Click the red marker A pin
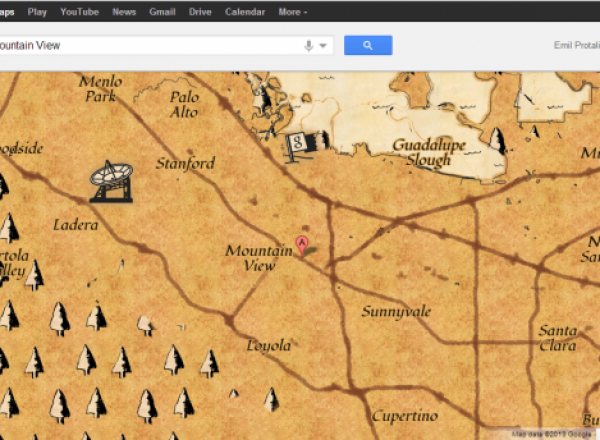The height and width of the screenshot is (440, 600). (302, 246)
